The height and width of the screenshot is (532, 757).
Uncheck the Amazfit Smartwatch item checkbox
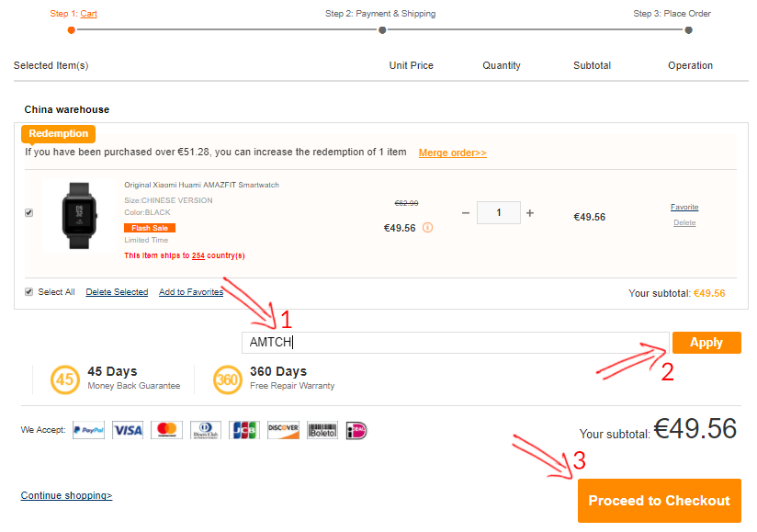click(29, 212)
